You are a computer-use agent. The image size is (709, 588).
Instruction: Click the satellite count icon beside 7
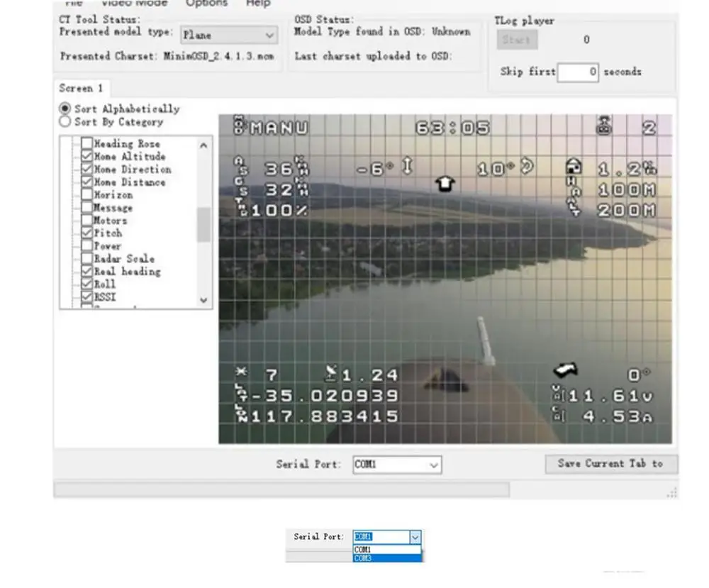tap(242, 372)
